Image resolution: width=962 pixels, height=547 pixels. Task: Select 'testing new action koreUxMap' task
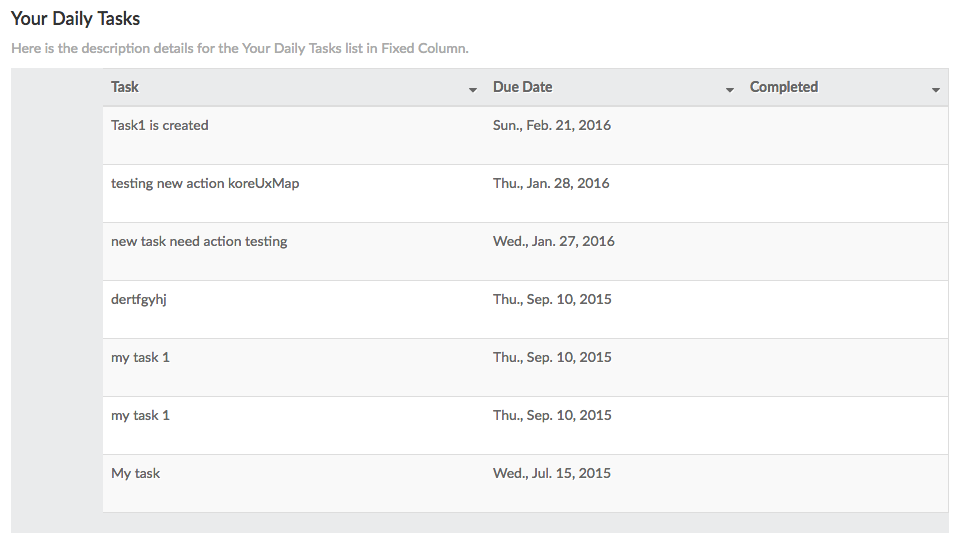[205, 184]
